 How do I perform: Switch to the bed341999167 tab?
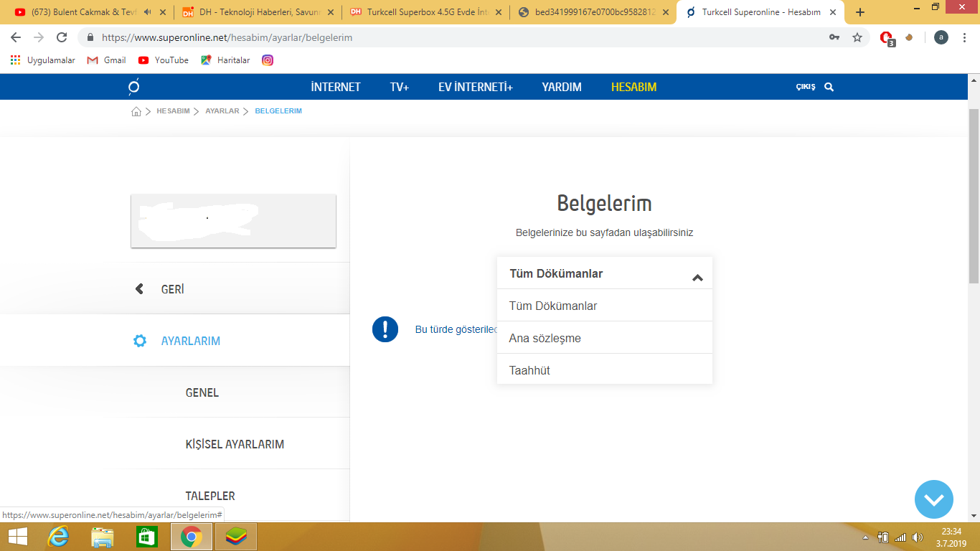(594, 12)
